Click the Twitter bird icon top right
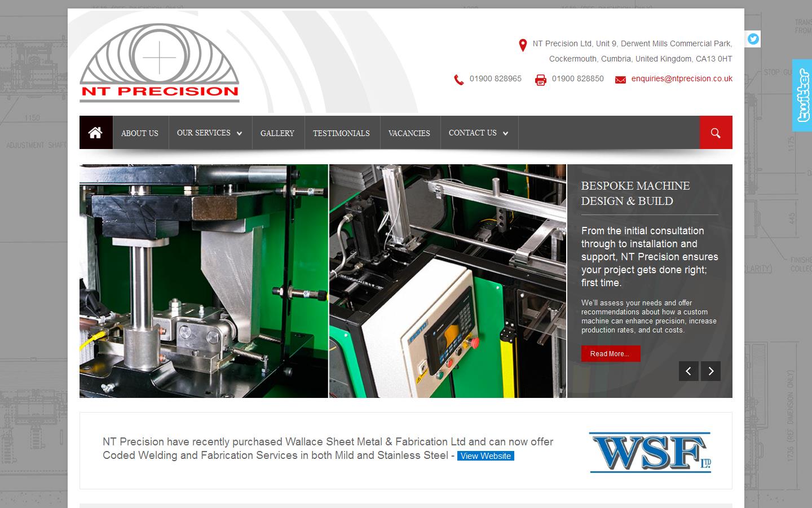 (752, 39)
